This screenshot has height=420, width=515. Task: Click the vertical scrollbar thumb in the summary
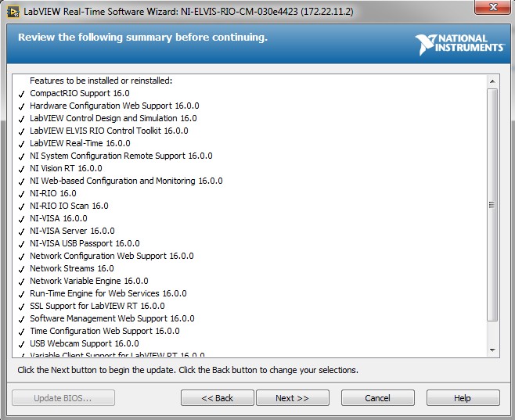[x=492, y=205]
